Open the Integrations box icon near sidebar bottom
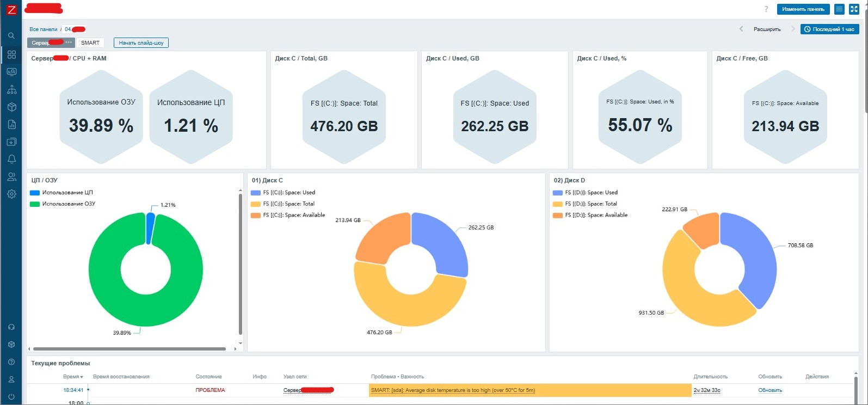868x405 pixels. (11, 345)
